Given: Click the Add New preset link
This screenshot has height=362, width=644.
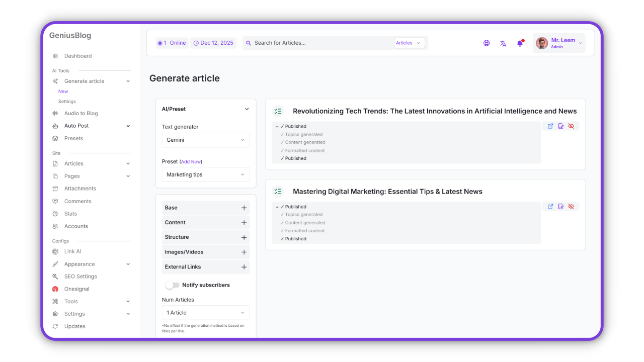Looking at the screenshot, I should click(x=191, y=162).
